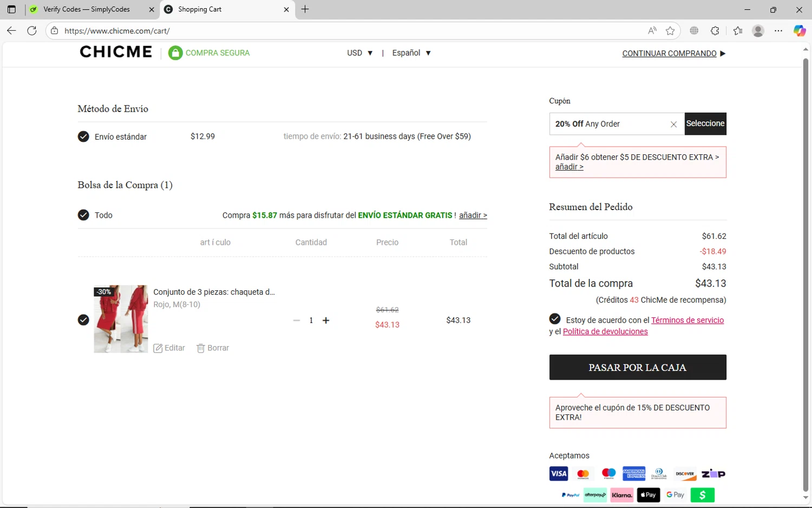Click the Zip payment icon
812x508 pixels.
pyautogui.click(x=713, y=474)
